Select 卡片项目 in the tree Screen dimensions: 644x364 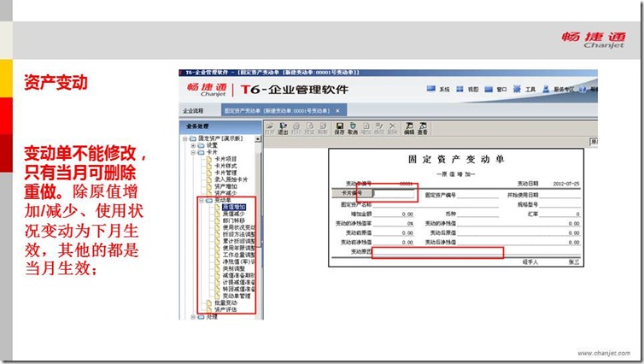point(225,159)
